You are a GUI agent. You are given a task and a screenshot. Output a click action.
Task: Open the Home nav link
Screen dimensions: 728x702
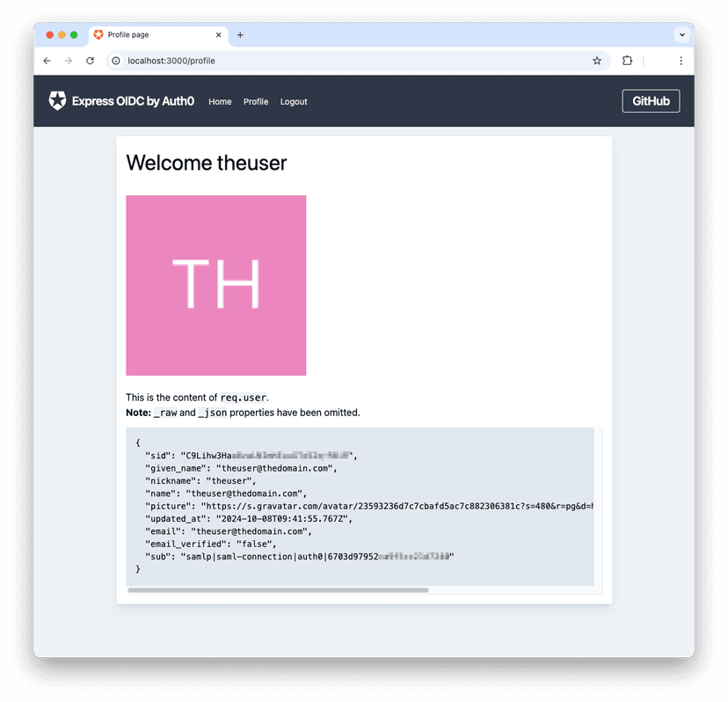tap(220, 102)
